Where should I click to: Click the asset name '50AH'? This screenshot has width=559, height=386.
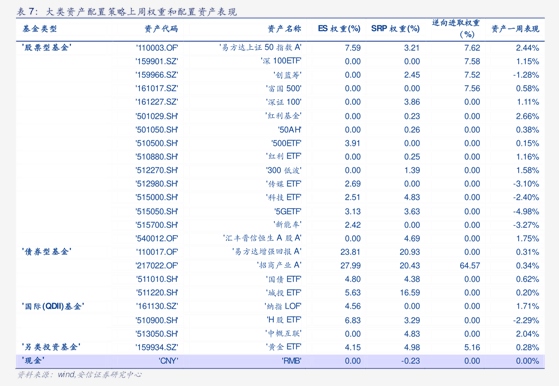(289, 130)
